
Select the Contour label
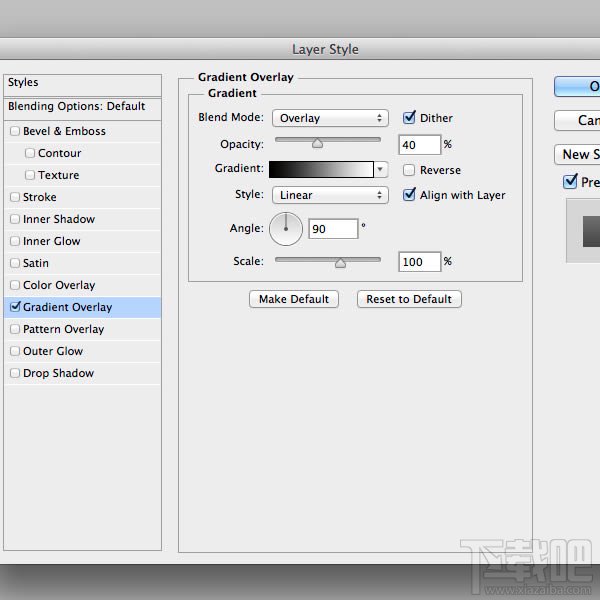point(60,153)
